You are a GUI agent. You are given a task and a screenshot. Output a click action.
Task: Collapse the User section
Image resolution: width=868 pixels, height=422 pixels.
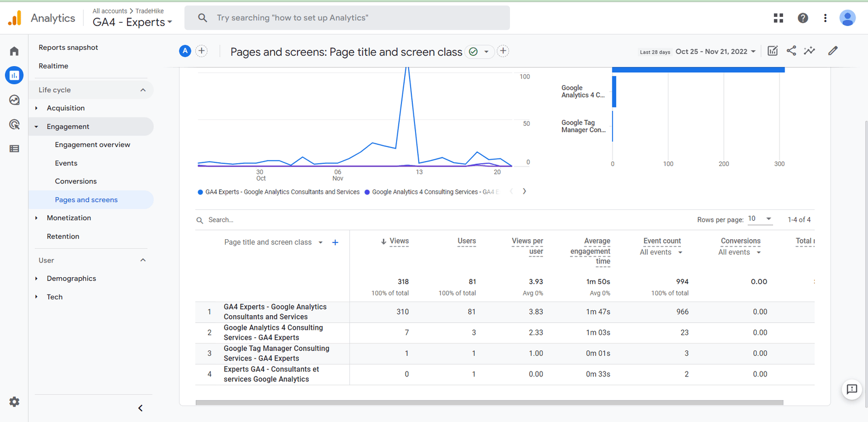(143, 260)
